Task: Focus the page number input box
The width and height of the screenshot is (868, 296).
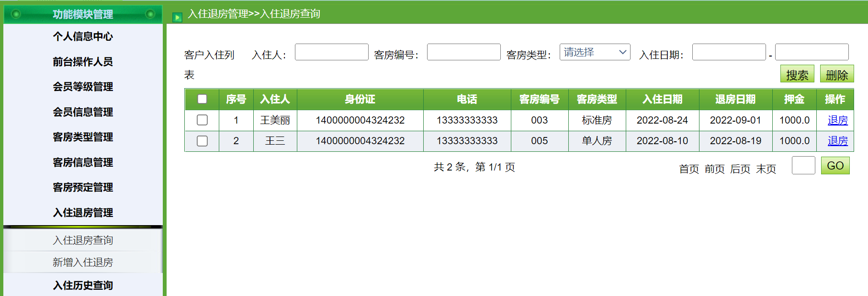Action: pyautogui.click(x=803, y=165)
